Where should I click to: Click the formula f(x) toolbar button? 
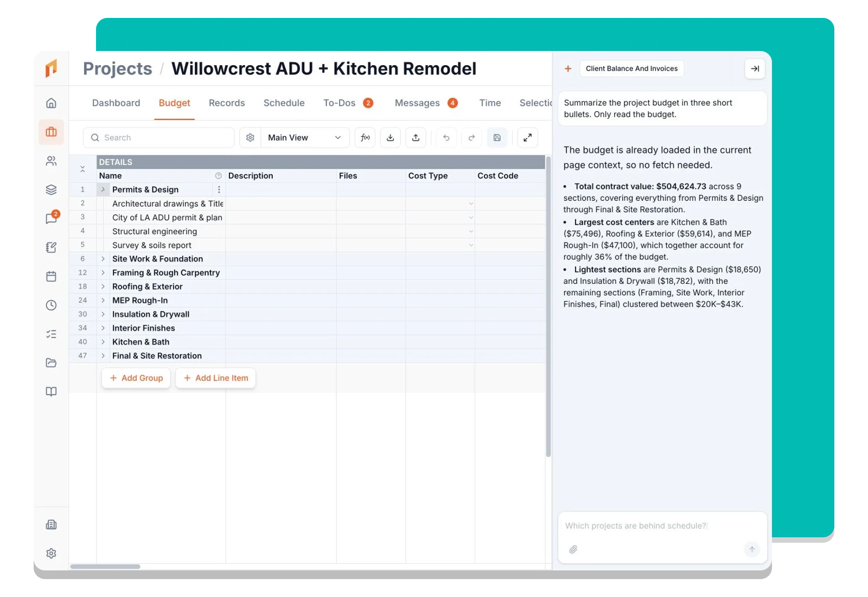coord(365,137)
